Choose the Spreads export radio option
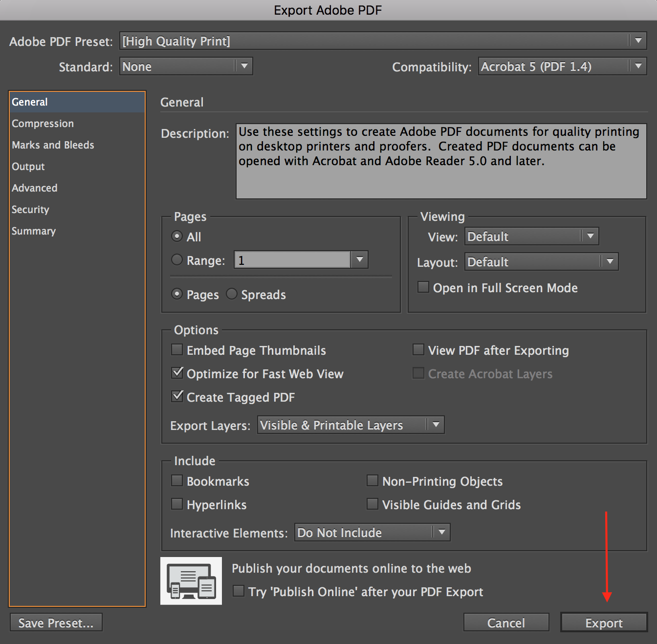Screen dimensions: 657x644 click(232, 294)
